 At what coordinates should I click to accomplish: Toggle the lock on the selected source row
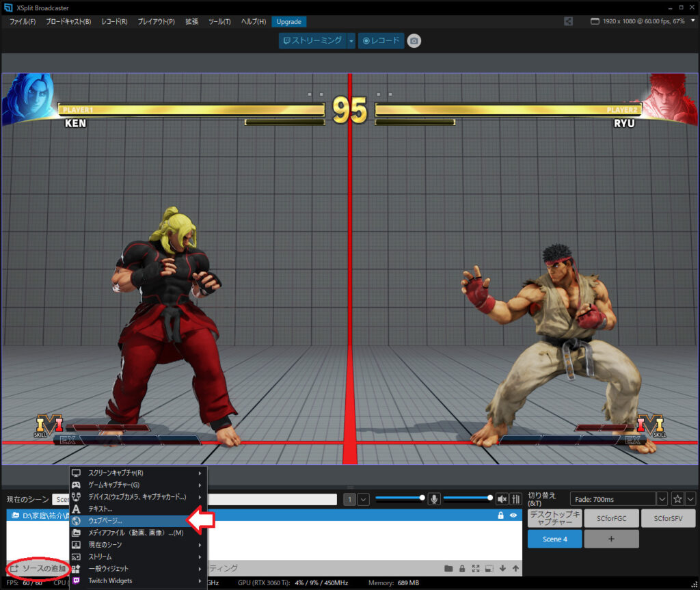click(501, 515)
